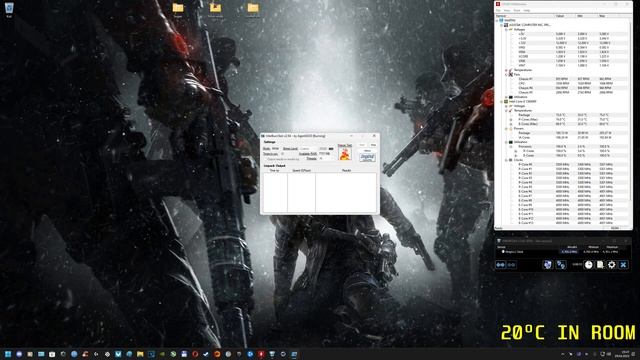Collapse the Intel Core CPU node
This screenshot has width=640, height=360.
pos(502,102)
